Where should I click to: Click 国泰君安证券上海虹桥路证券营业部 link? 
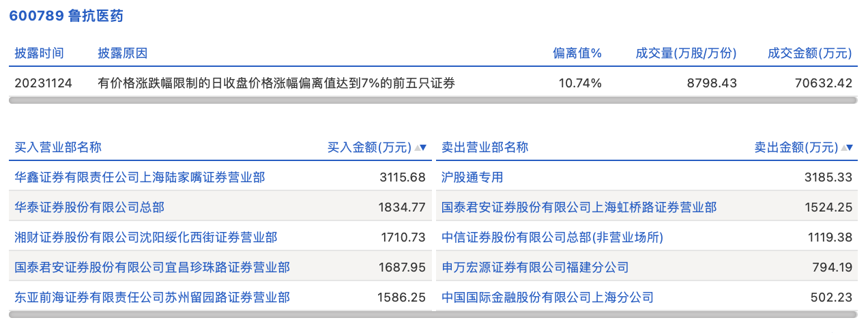click(579, 207)
